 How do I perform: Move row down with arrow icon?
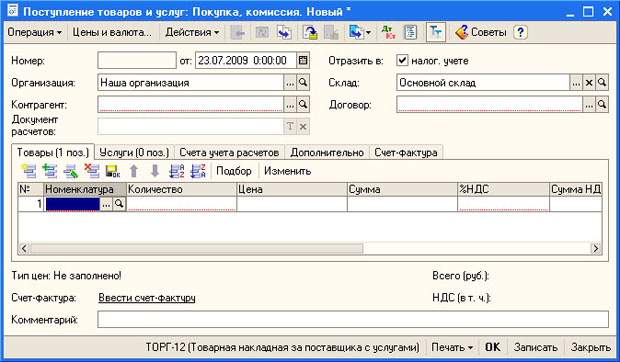(155, 171)
